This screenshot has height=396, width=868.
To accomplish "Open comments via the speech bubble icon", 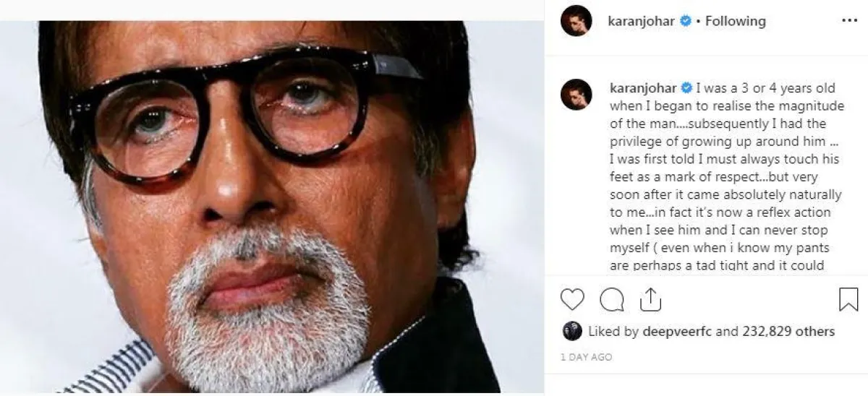I will [x=612, y=299].
